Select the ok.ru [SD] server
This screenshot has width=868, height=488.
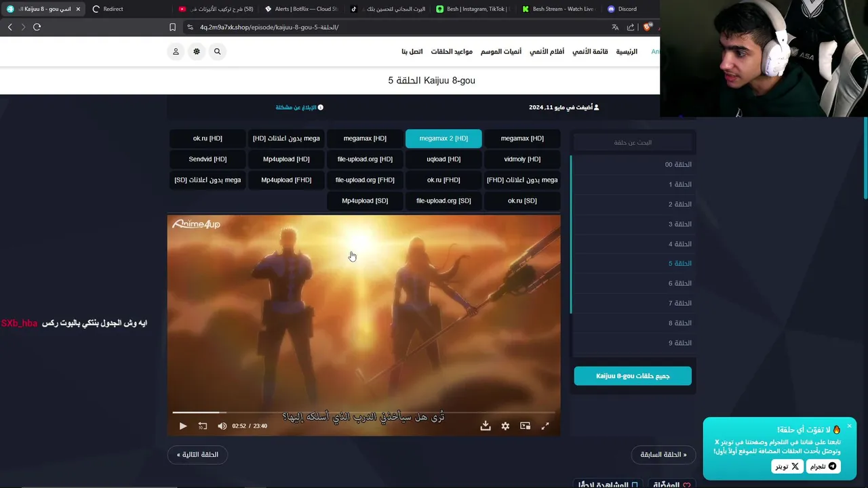click(522, 201)
